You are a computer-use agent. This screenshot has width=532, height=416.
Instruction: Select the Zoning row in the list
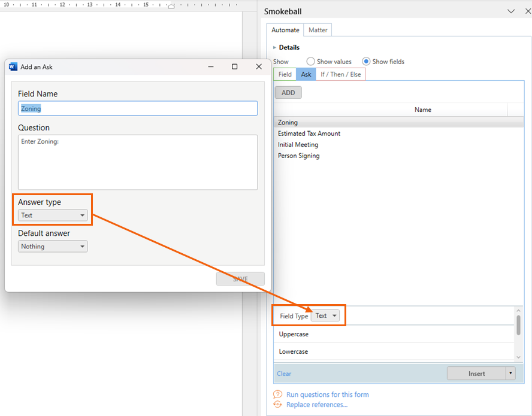click(398, 122)
